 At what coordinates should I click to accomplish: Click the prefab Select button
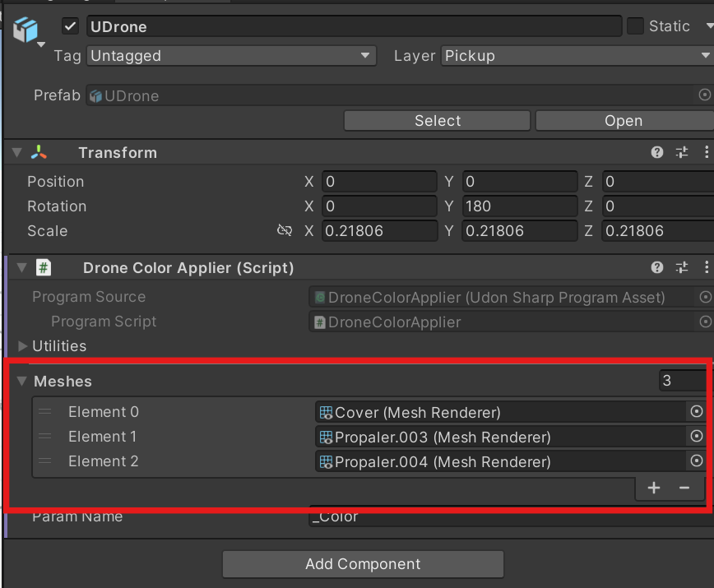[437, 121]
